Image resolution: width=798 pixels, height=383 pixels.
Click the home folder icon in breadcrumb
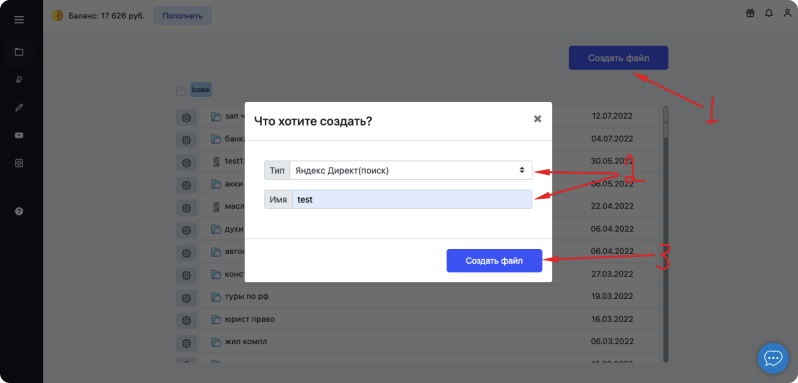(x=181, y=91)
